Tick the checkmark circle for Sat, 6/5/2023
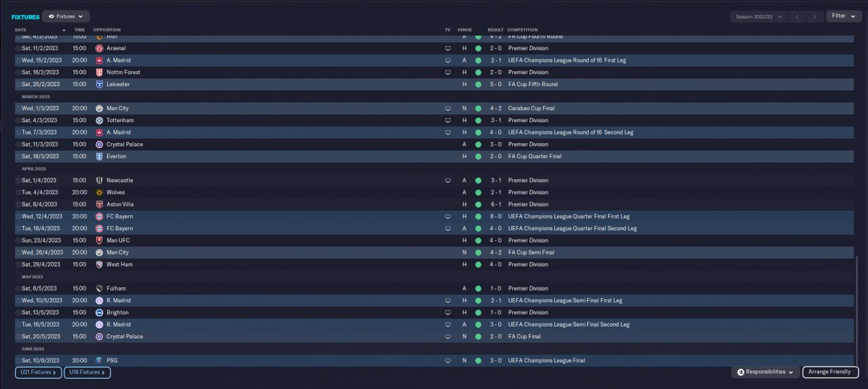868x389 pixels. (x=18, y=289)
